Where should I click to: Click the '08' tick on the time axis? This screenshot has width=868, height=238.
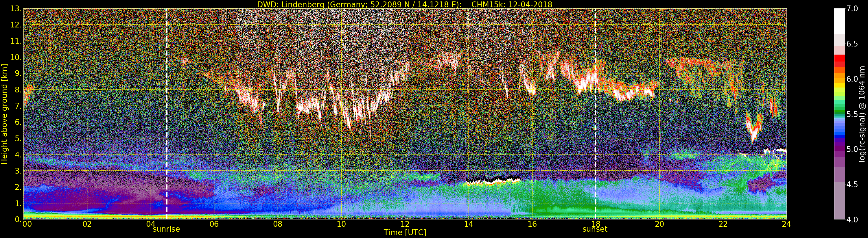click(278, 224)
